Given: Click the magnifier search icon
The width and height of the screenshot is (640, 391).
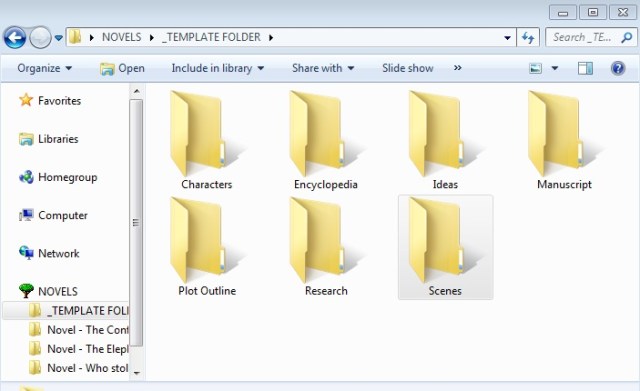Looking at the screenshot, I should click(627, 38).
